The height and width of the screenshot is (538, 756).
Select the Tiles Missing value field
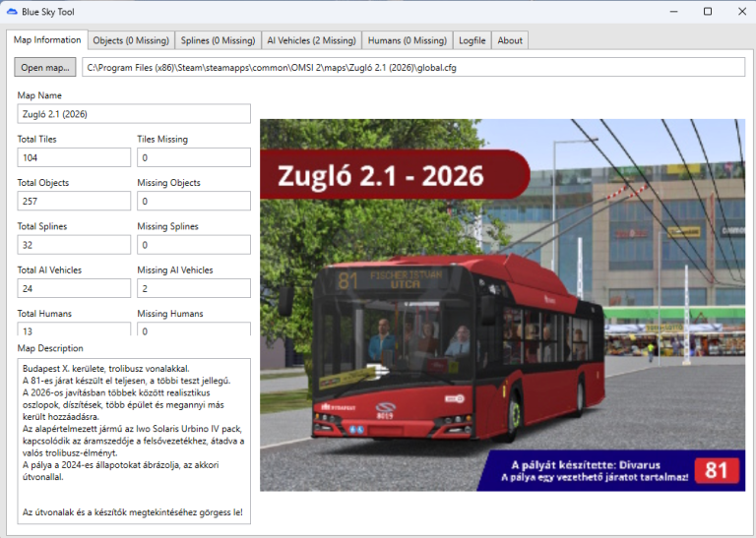194,157
